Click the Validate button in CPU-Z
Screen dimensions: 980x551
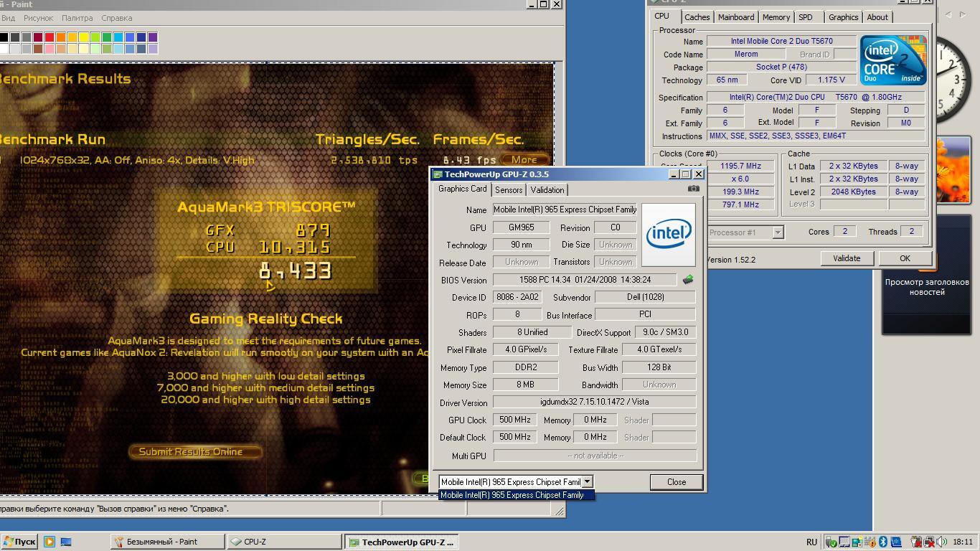coord(847,258)
